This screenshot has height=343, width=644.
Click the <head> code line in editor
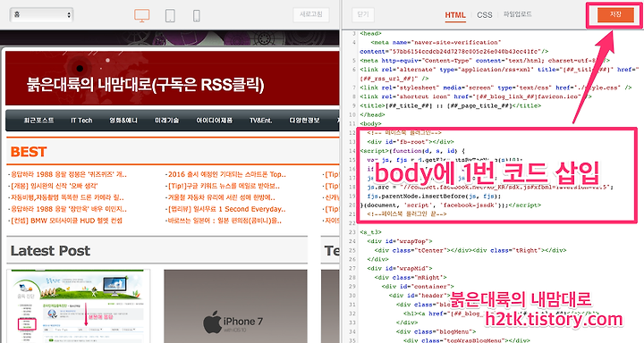pyautogui.click(x=371, y=33)
